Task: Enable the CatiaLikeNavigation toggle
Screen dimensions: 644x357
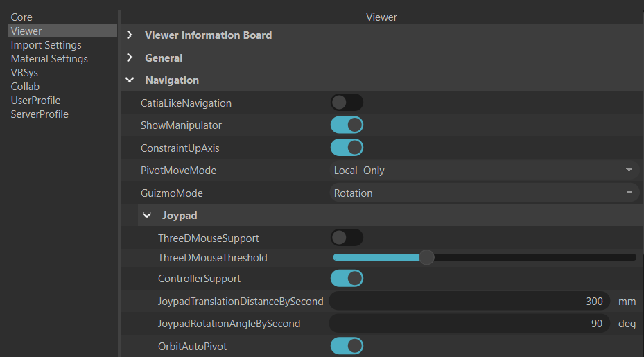Action: pos(347,103)
